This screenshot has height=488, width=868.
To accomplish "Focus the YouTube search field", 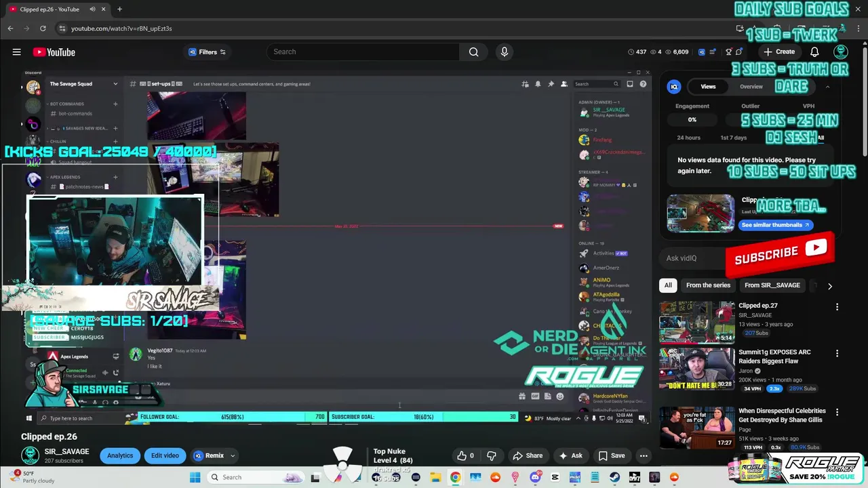I will [363, 52].
